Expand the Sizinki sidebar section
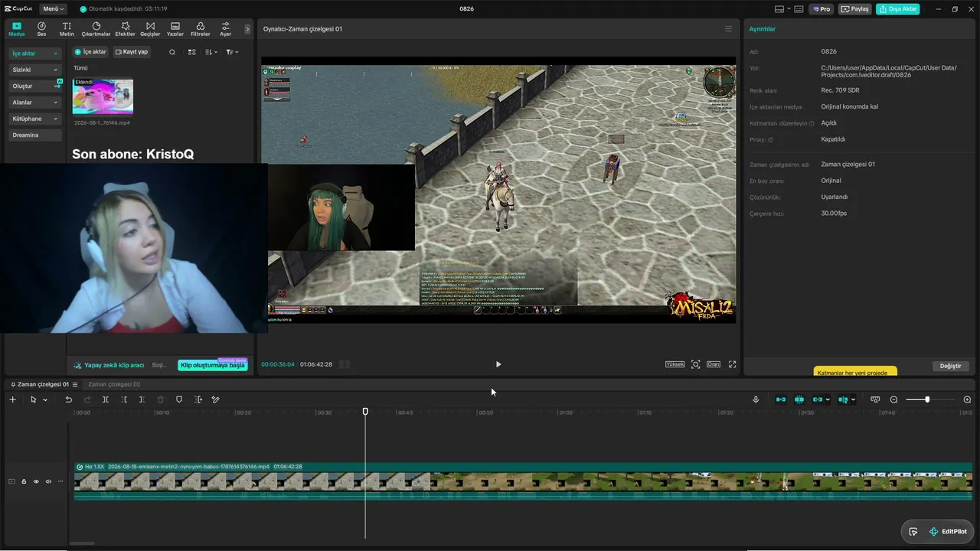 (35, 70)
